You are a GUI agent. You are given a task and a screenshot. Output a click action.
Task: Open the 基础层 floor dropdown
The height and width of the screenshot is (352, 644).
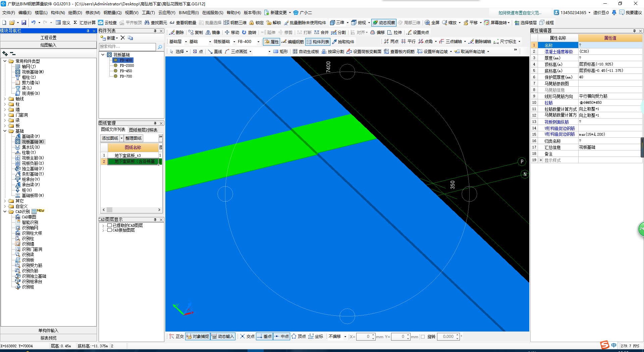click(x=185, y=42)
